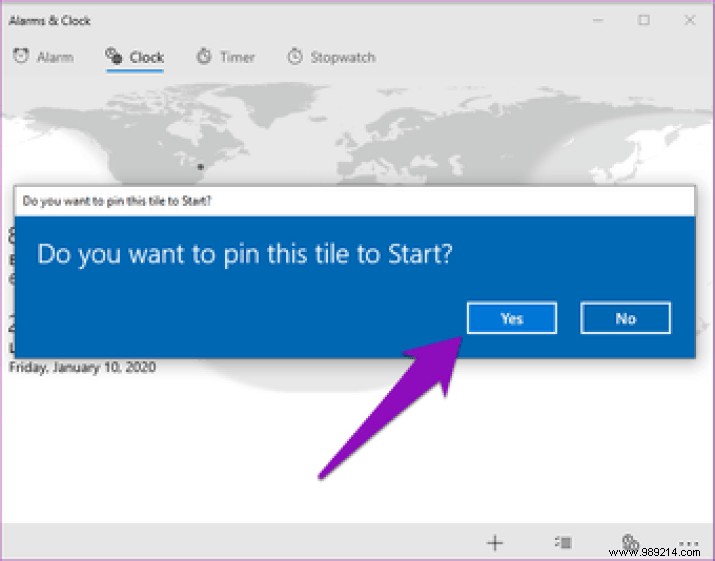Add a new clock with plus icon
Viewport: 715px width, 561px height.
click(x=495, y=543)
